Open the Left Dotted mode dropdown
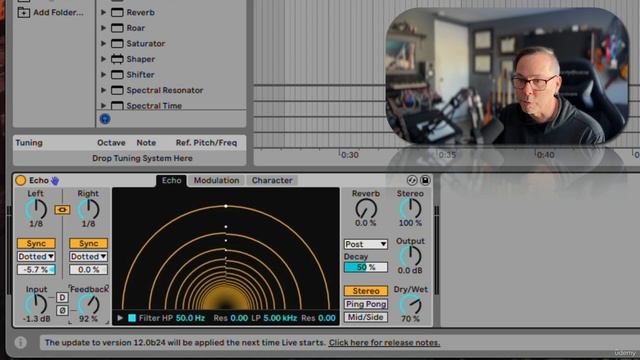This screenshot has width=640, height=360. coord(36,256)
